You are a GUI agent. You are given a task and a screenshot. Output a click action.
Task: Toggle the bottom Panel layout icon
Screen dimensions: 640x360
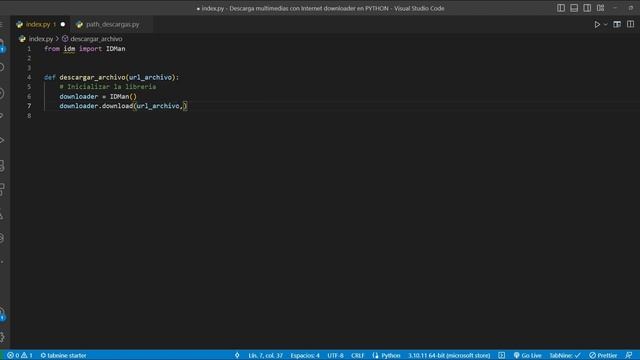pos(574,8)
